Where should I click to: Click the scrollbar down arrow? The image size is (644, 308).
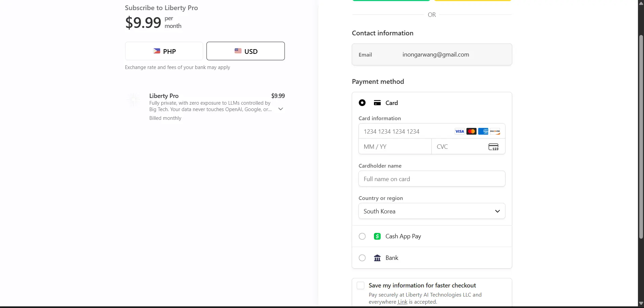[x=641, y=304]
